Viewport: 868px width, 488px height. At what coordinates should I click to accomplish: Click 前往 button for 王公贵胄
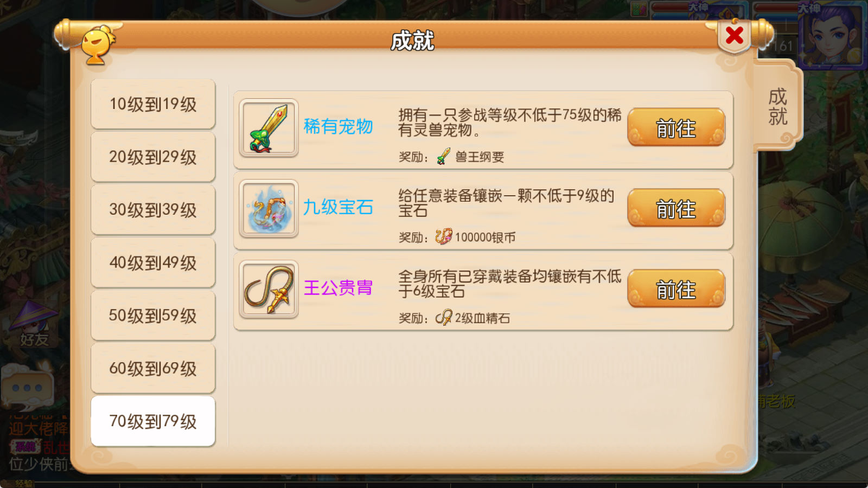(x=676, y=289)
